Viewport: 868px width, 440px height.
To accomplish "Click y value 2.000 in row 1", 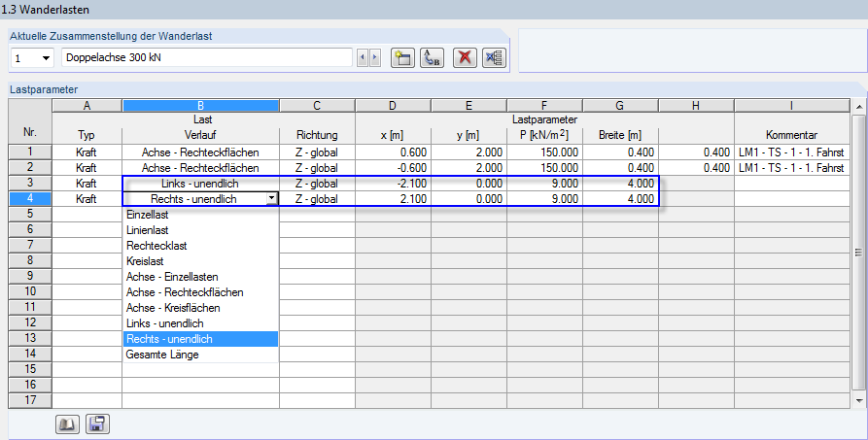I will coord(469,152).
